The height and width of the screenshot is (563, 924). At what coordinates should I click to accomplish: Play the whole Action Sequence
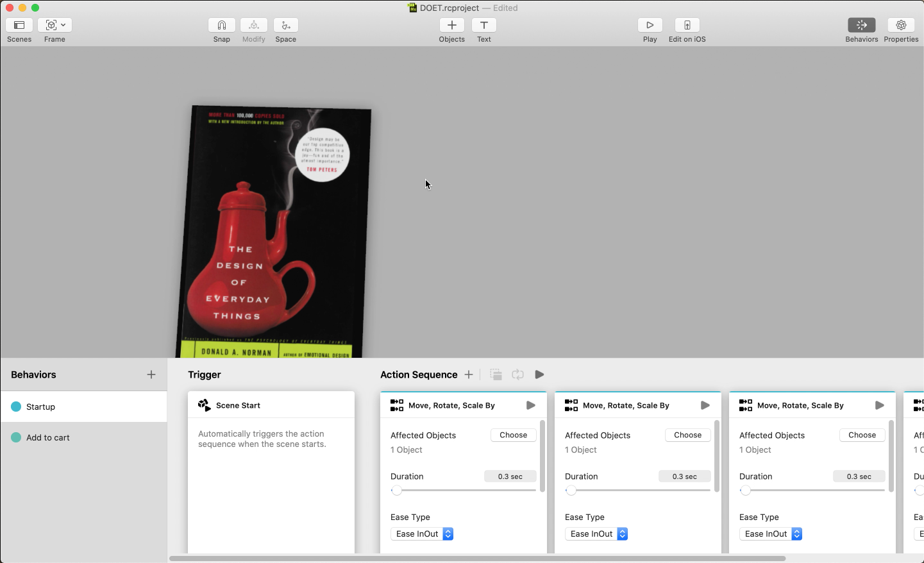tap(539, 374)
